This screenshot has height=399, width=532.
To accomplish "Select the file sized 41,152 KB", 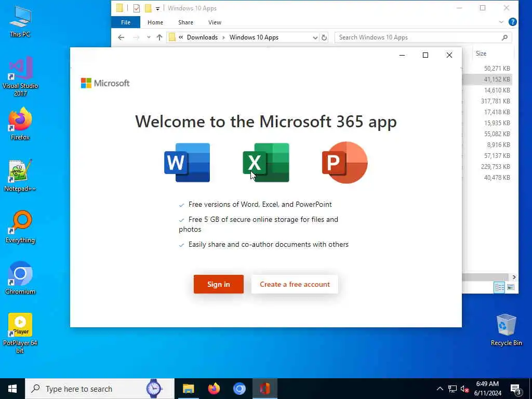I will pyautogui.click(x=497, y=79).
